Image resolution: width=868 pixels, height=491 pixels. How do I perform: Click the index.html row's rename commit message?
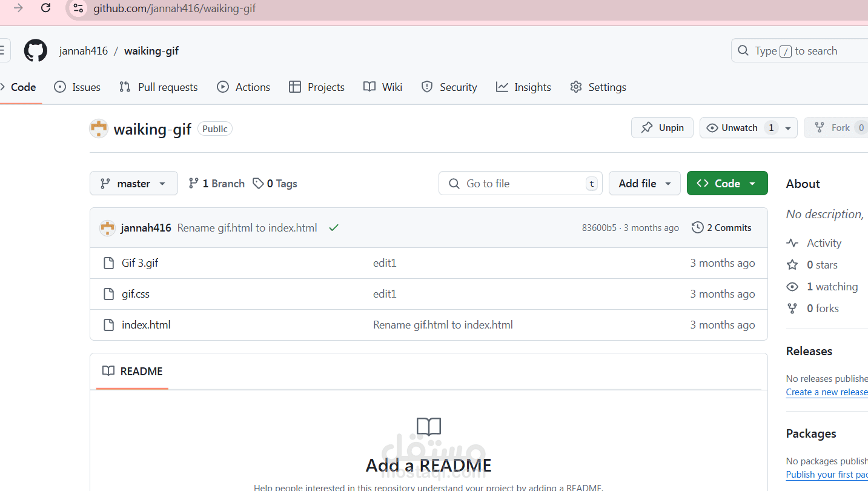point(443,325)
